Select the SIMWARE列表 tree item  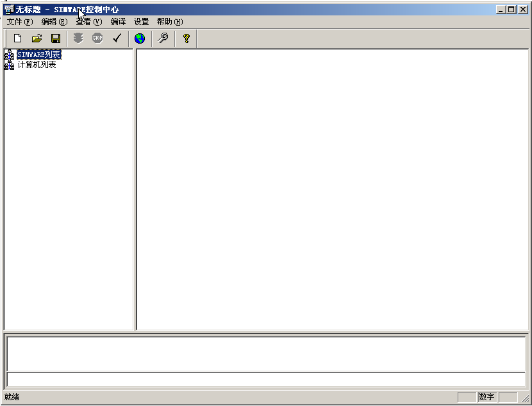[38, 55]
